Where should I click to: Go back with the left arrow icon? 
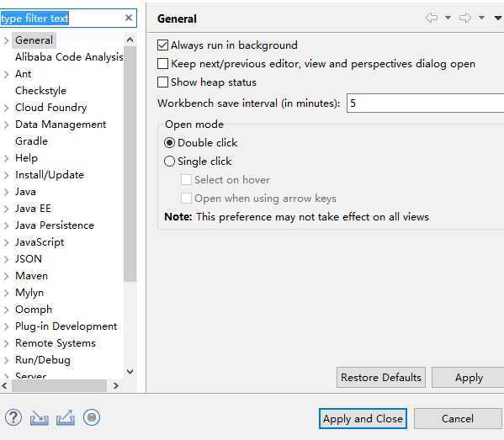pyautogui.click(x=432, y=18)
